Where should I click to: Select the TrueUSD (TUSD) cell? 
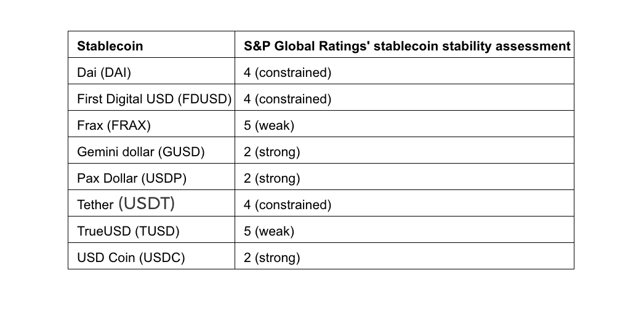pyautogui.click(x=128, y=231)
